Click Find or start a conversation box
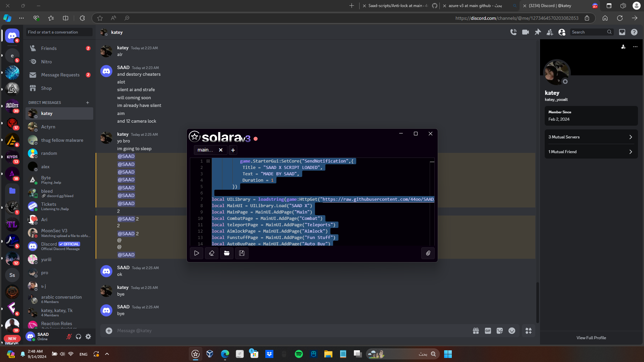644x362 pixels. pyautogui.click(x=59, y=32)
